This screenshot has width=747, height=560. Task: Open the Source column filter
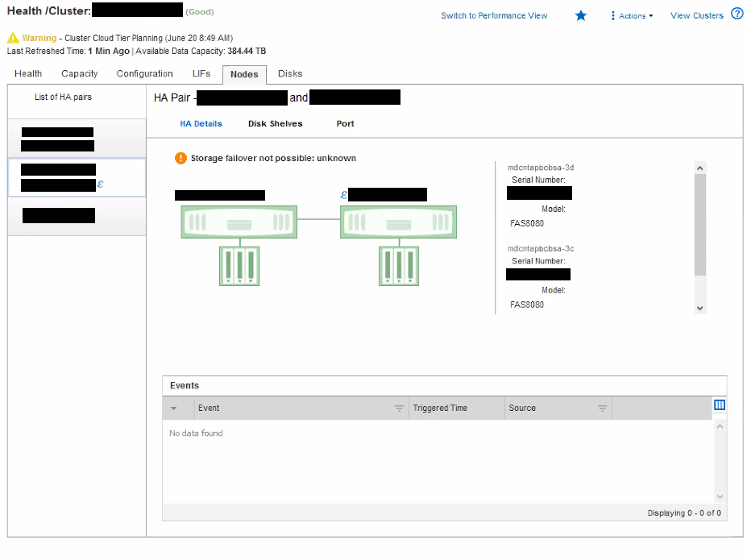click(x=602, y=409)
